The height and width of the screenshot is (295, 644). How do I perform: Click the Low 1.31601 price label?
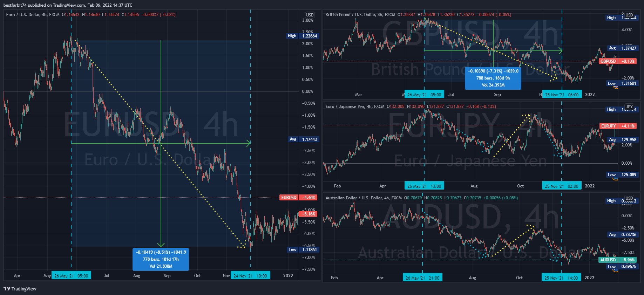[x=623, y=83]
